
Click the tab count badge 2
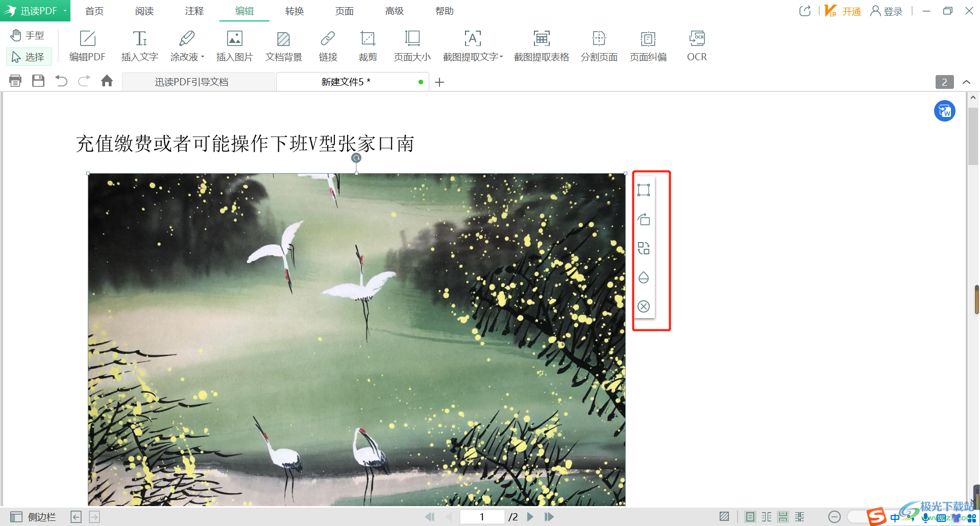pos(944,82)
